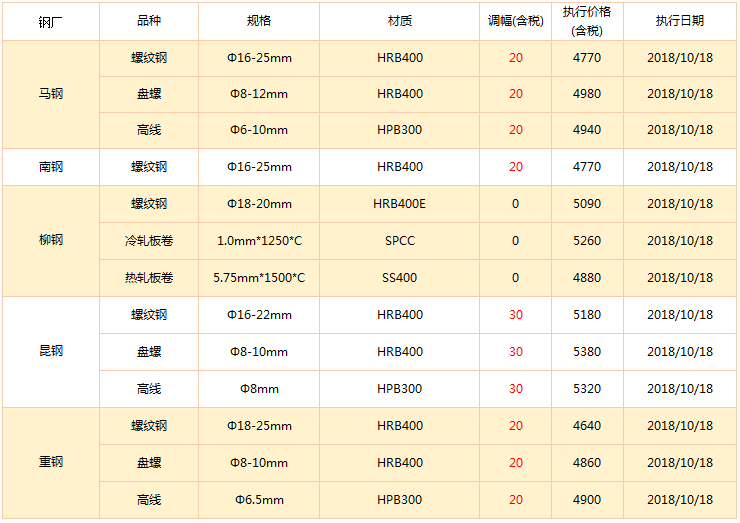The width and height of the screenshot is (740, 523).
Task: Click the 规格 column header
Action: pos(259,21)
